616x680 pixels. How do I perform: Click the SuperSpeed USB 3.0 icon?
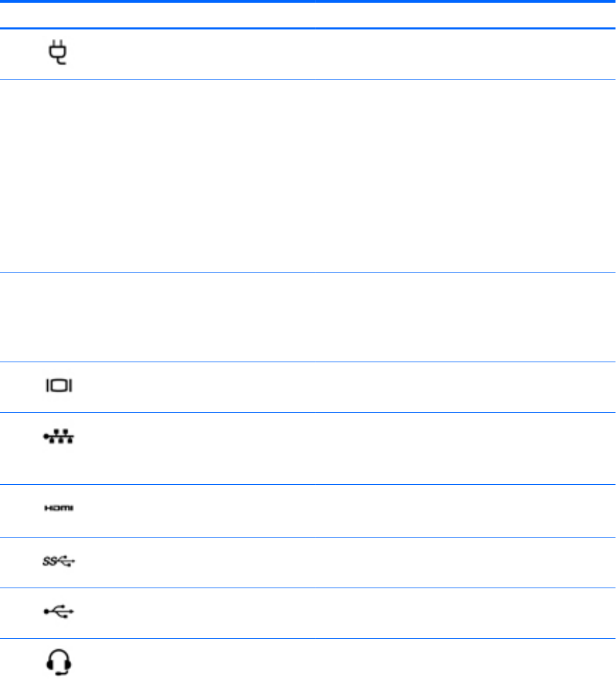[59, 561]
